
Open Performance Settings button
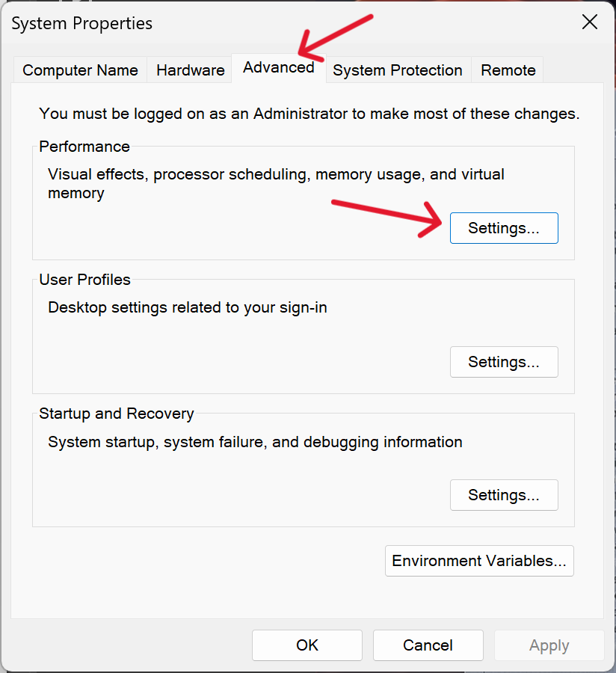click(x=504, y=228)
